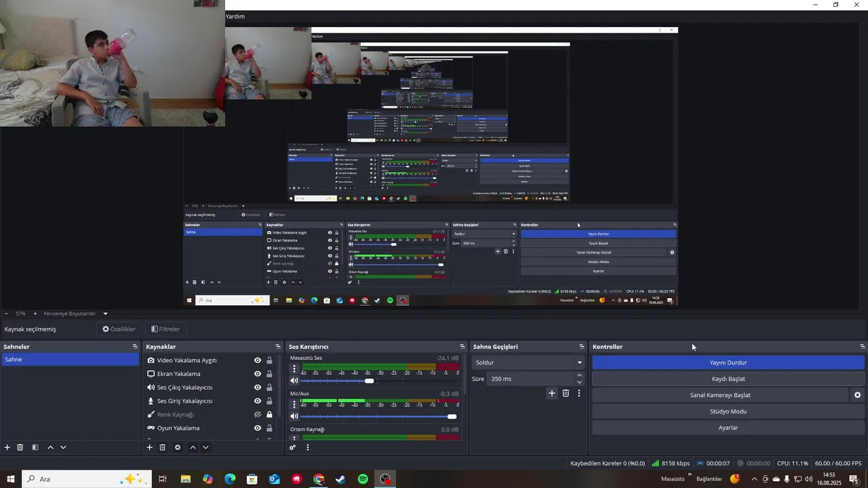Open Mic/Aux options three-dots
The height and width of the screenshot is (488, 868).
[x=294, y=405]
